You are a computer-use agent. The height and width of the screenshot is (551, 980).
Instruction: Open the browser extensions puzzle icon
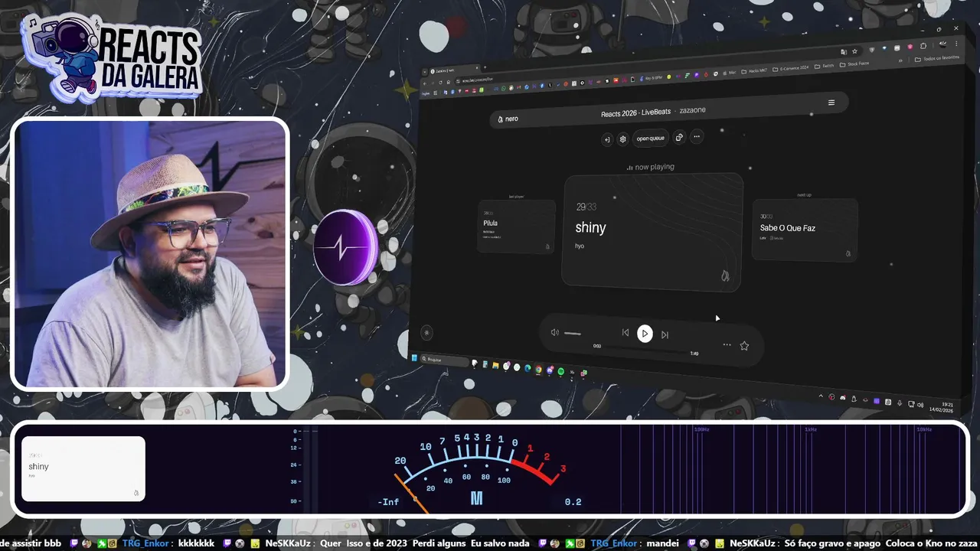[923, 46]
